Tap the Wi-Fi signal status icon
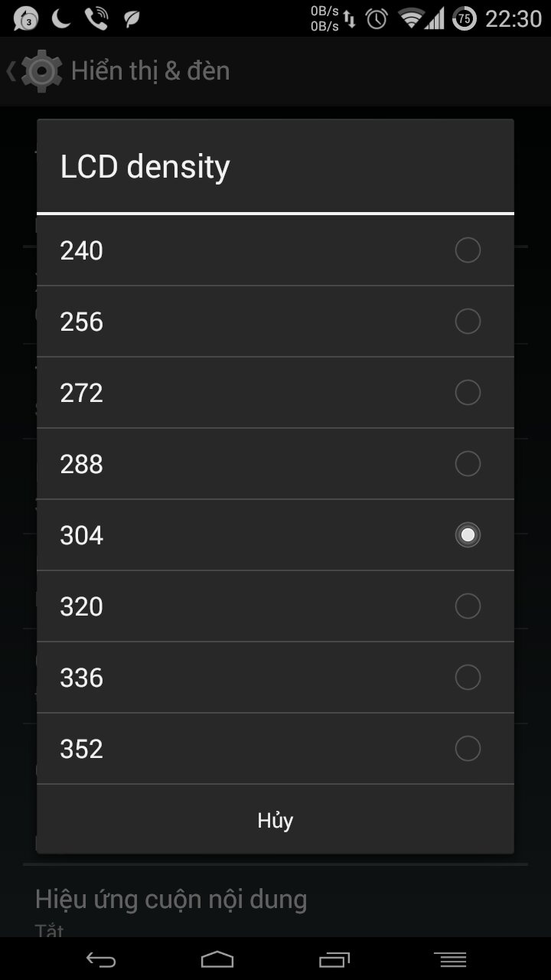Viewport: 551px width, 980px height. click(x=412, y=18)
